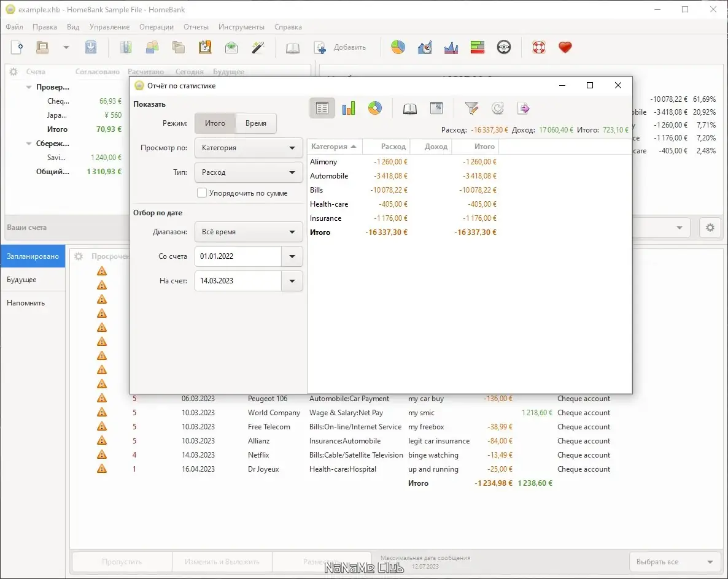Viewport: 728px width, 579px height.
Task: Click the New file icon in main toolbar
Action: point(17,47)
